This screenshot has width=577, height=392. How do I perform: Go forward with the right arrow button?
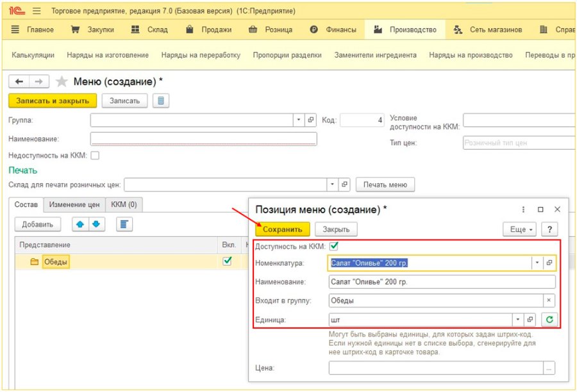(x=39, y=81)
